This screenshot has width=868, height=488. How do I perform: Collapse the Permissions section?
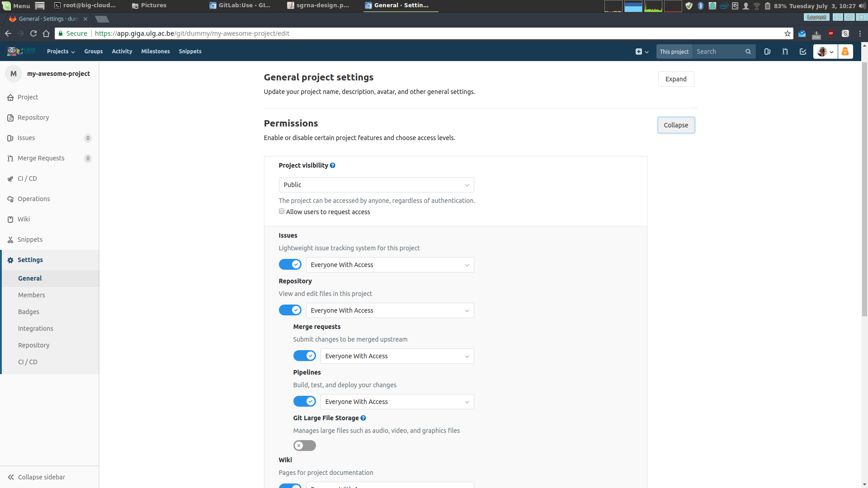676,125
